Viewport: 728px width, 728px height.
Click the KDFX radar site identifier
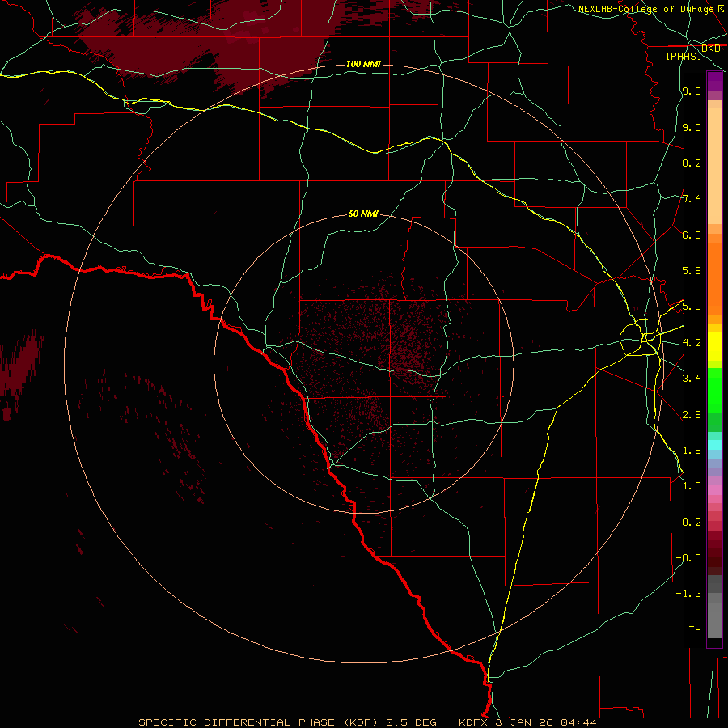pyautogui.click(x=473, y=722)
